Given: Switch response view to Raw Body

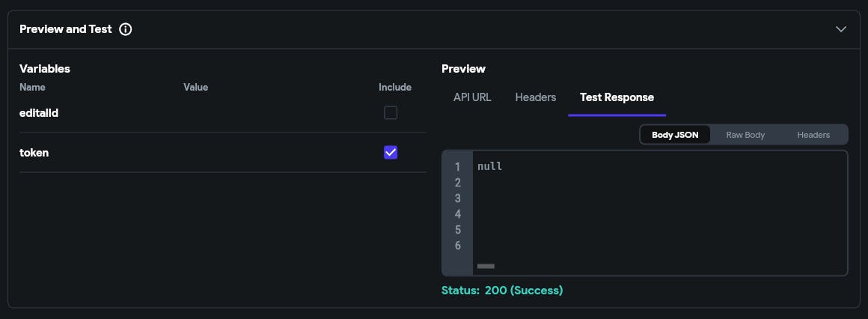Looking at the screenshot, I should tap(745, 135).
